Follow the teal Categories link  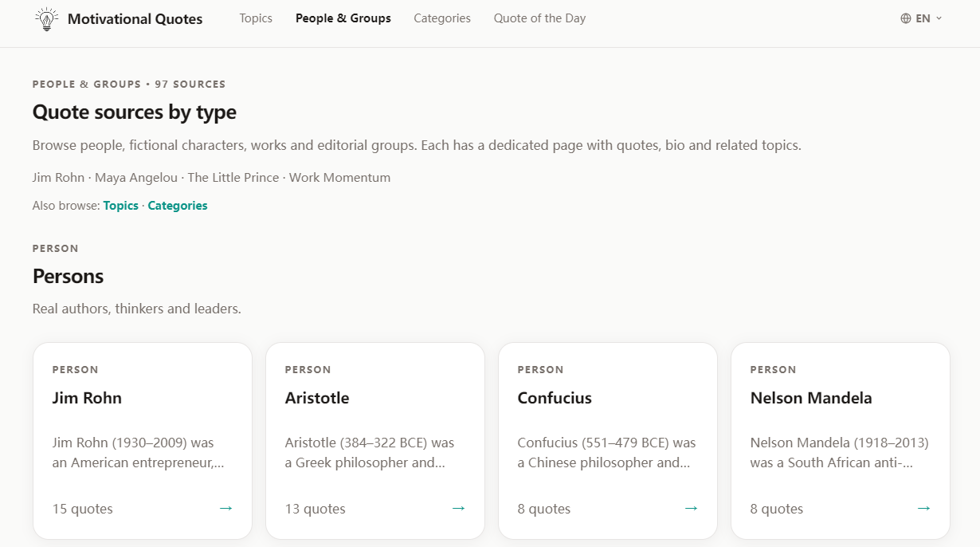coord(178,206)
